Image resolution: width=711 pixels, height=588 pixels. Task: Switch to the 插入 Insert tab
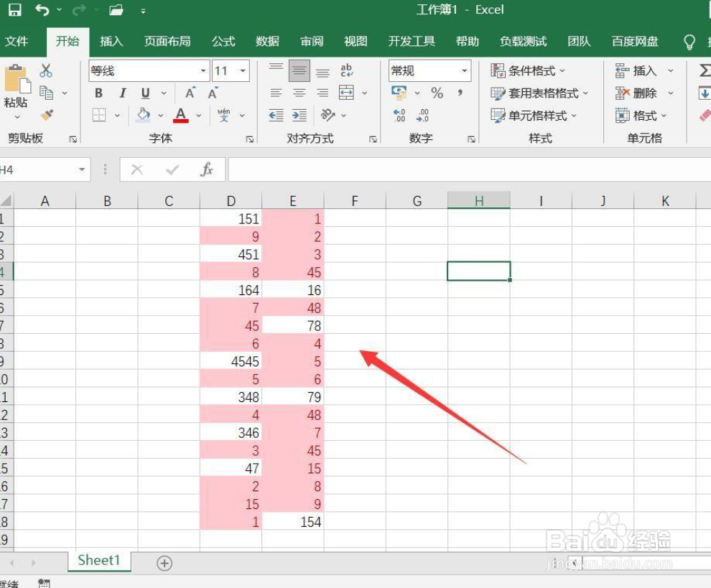[x=111, y=41]
